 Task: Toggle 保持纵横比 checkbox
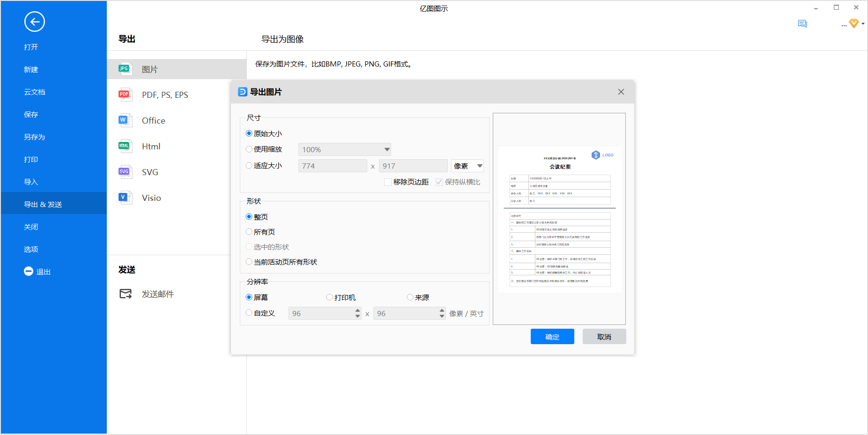(439, 182)
